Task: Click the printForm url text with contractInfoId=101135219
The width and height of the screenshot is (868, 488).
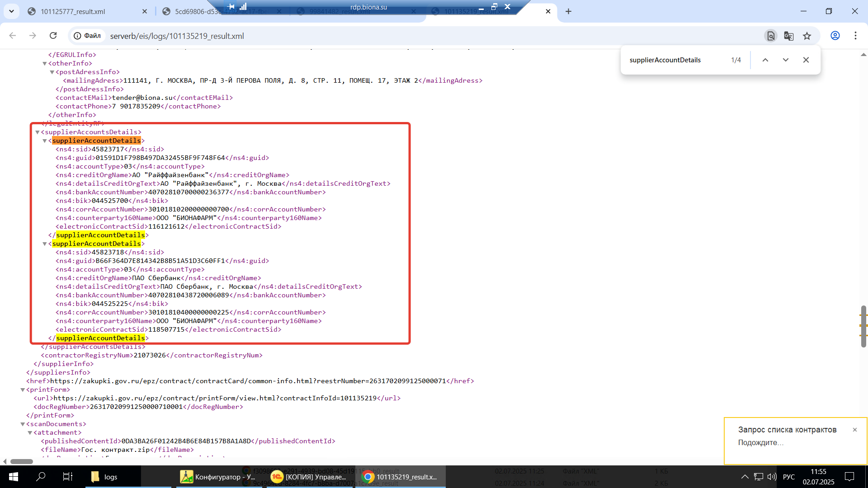Action: click(x=215, y=398)
